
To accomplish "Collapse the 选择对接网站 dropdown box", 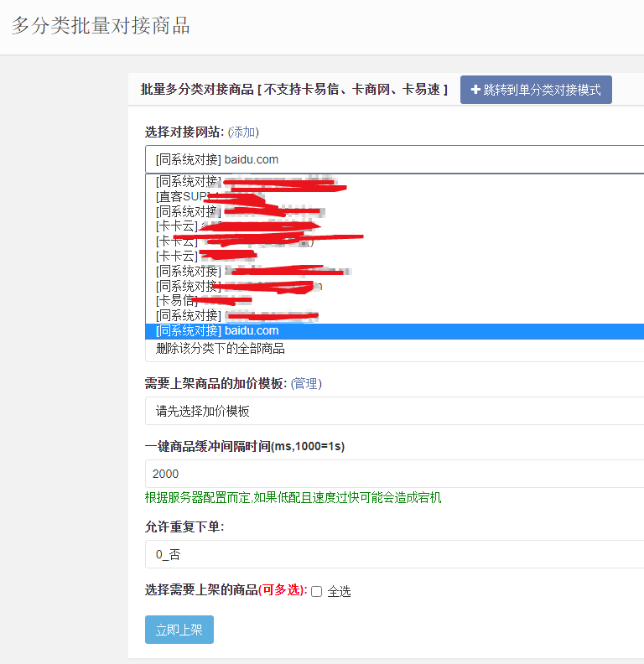I will pos(394,159).
